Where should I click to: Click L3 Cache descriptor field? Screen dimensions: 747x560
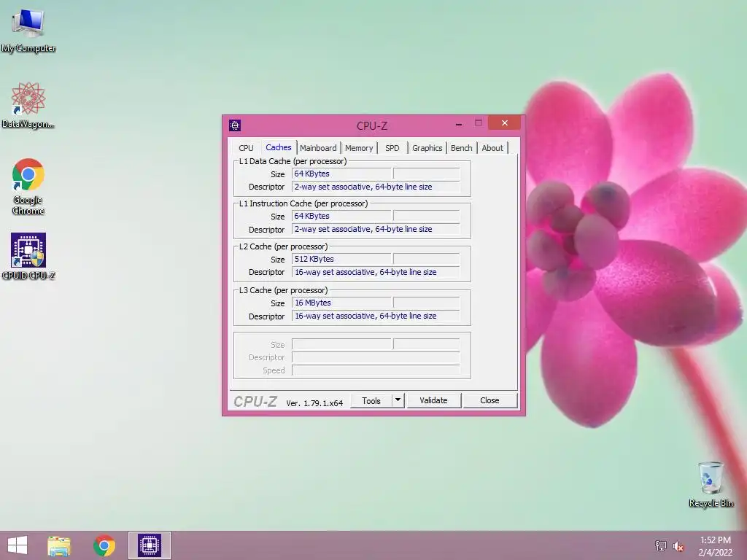[376, 316]
